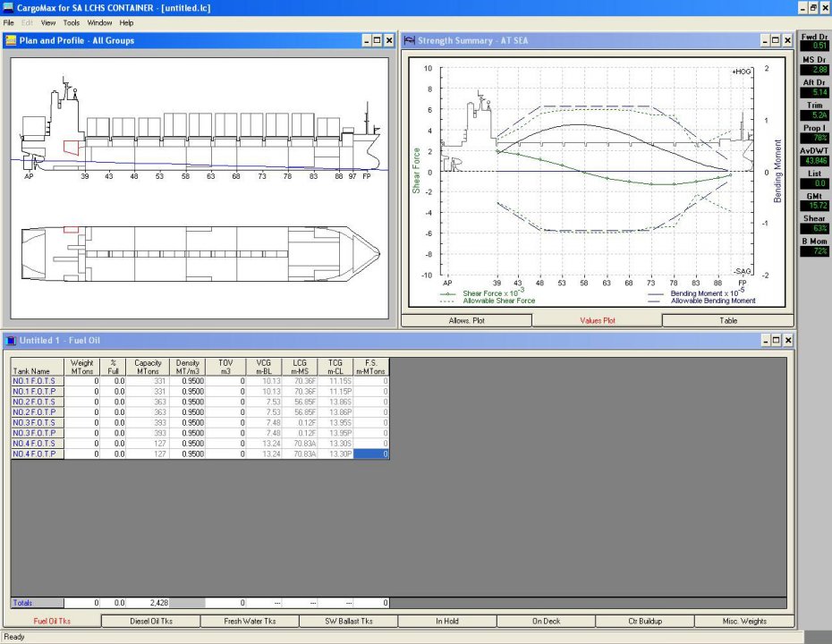Click the MS Dr readout value
Image resolution: width=832 pixels, height=644 pixels.
click(x=814, y=69)
